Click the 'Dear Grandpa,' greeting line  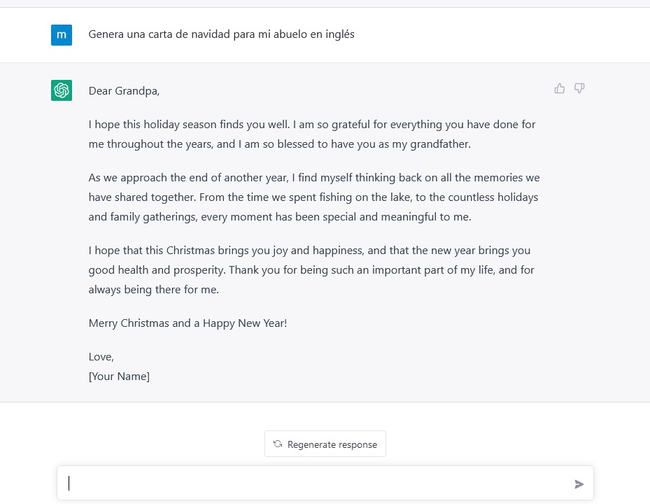coord(124,91)
